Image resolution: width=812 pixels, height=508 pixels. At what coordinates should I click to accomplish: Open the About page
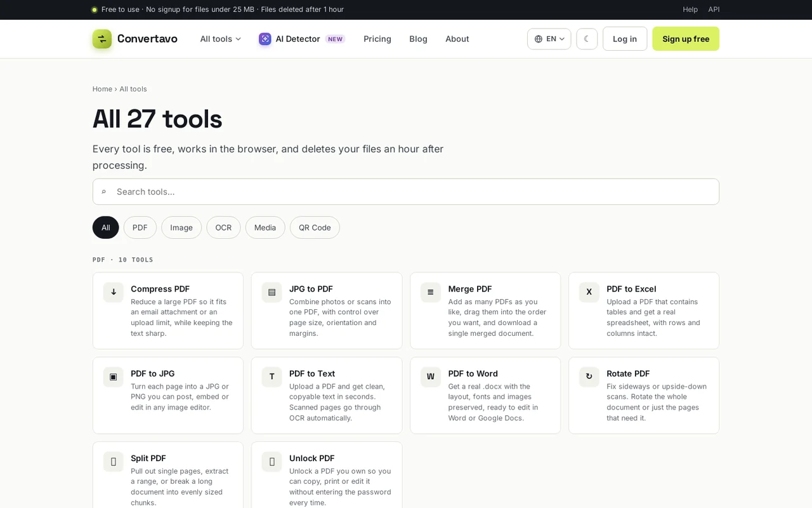[457, 39]
